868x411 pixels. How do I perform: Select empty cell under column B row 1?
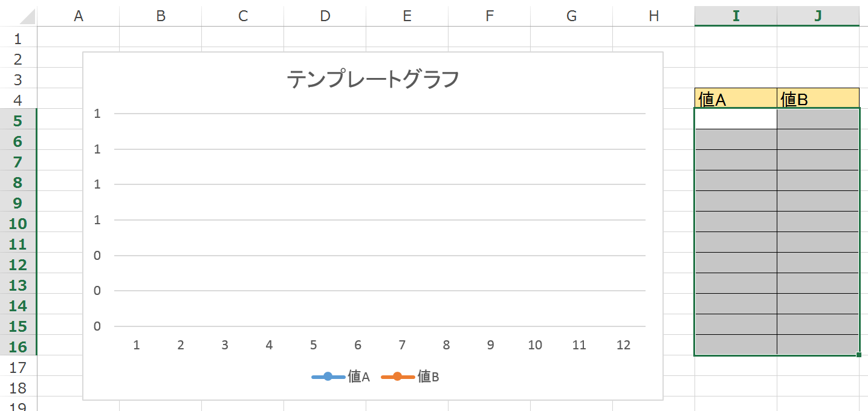(x=160, y=37)
